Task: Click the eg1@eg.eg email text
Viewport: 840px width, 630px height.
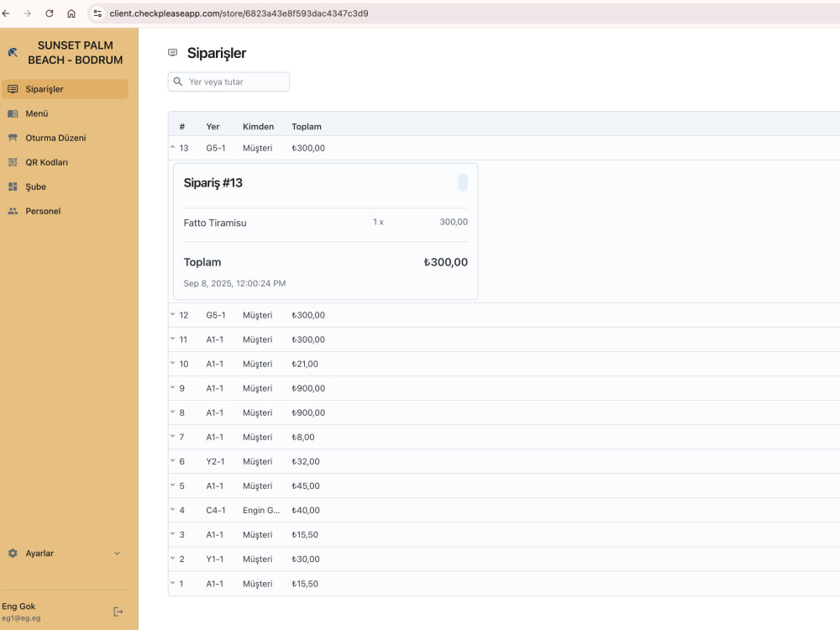Action: 21,618
